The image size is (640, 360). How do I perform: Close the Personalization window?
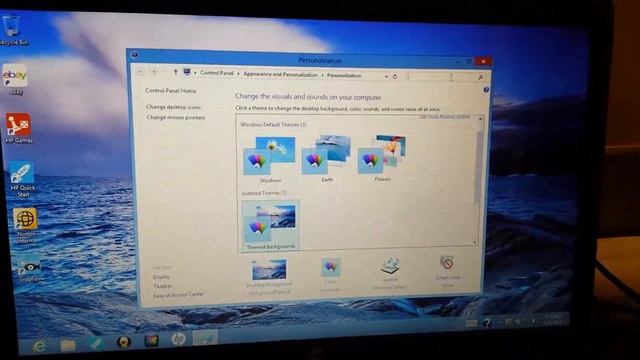point(483,62)
